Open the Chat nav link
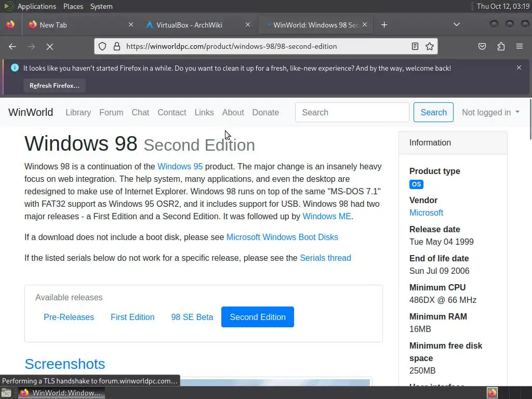 140,112
